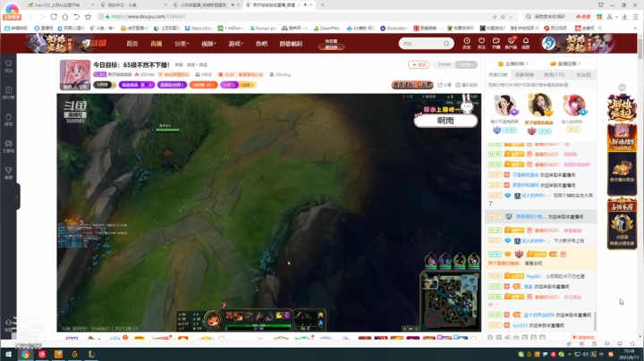Switch to the second browser tab
The width and height of the screenshot is (644, 361).
pyautogui.click(x=133, y=5)
